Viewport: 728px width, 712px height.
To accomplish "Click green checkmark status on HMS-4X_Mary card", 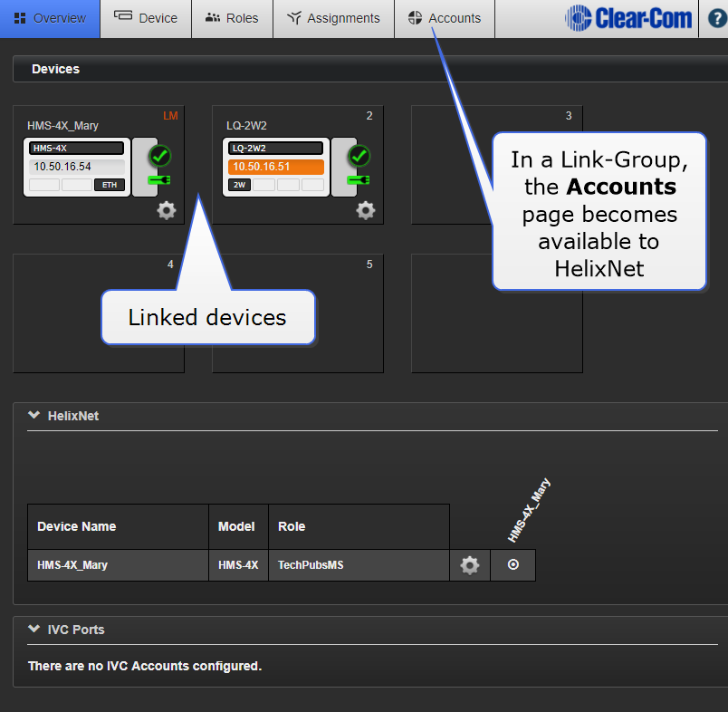I will point(159,156).
